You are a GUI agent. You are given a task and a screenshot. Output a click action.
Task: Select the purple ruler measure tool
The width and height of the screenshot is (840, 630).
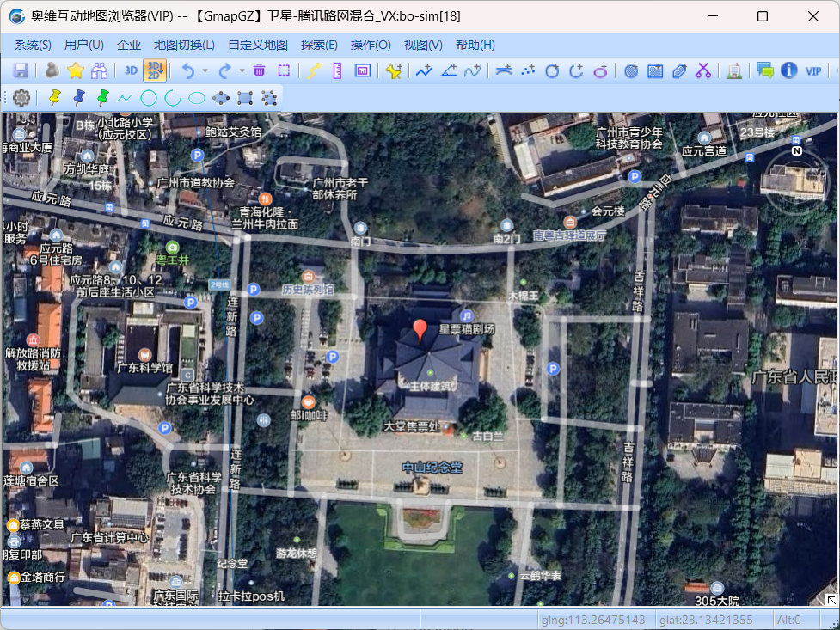tap(337, 71)
